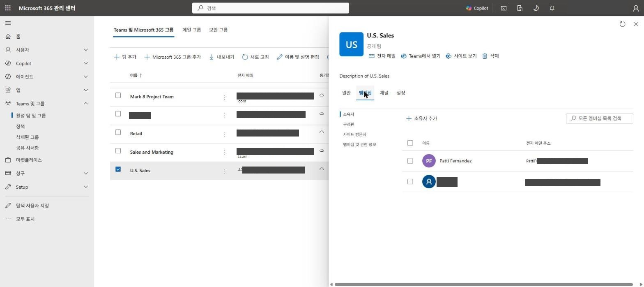Switch to the 설정 tab

pos(401,93)
